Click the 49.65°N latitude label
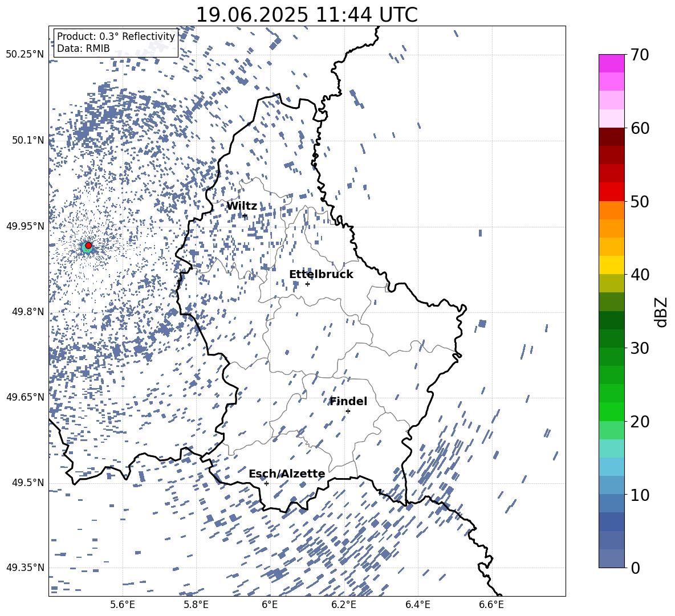The width and height of the screenshot is (675, 616). (25, 397)
